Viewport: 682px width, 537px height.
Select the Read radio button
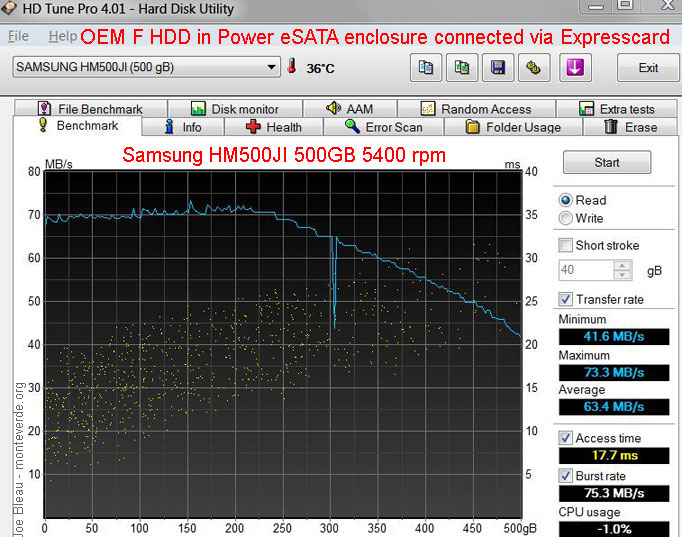[565, 200]
